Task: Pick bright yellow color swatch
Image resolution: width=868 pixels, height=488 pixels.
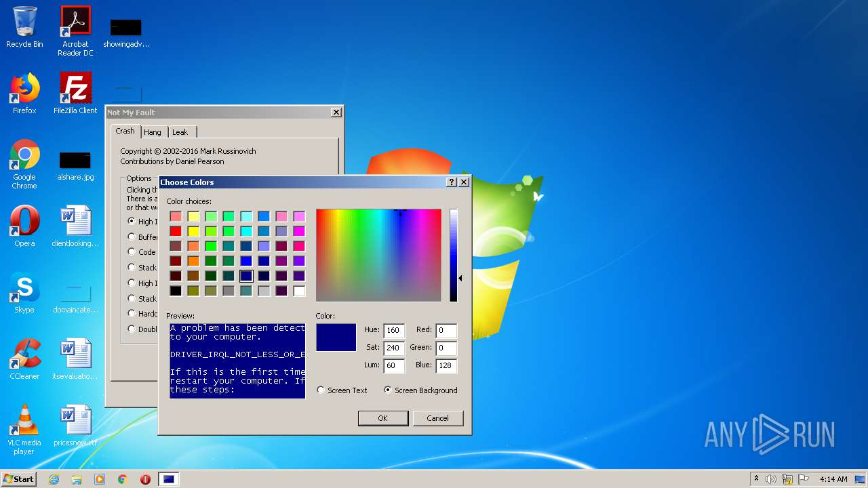Action: (x=193, y=231)
